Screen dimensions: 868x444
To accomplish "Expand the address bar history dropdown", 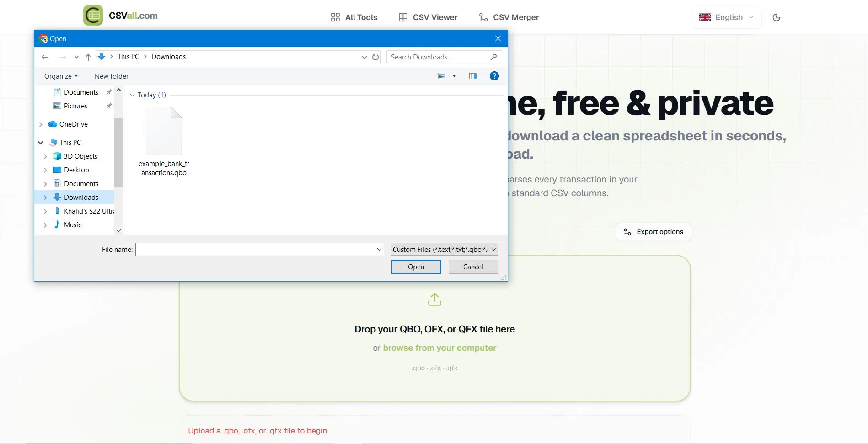I will [364, 57].
